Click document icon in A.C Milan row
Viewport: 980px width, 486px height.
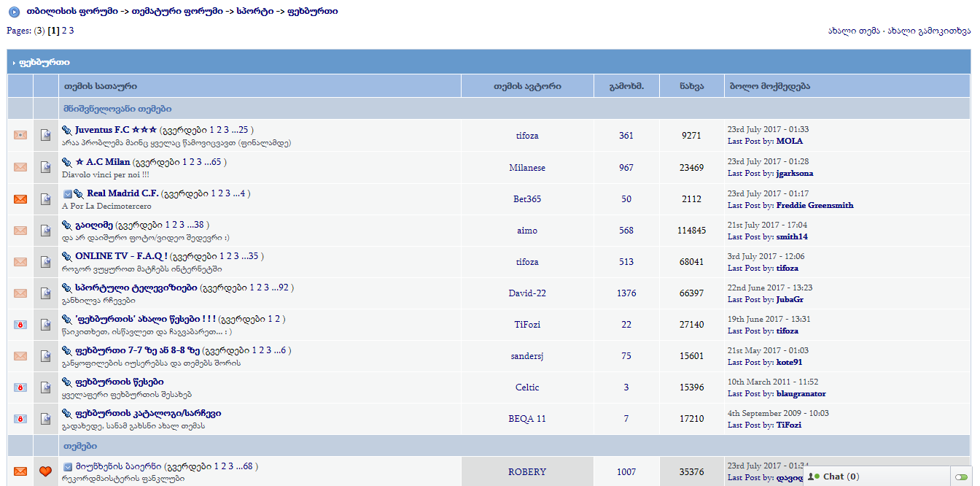pos(46,167)
